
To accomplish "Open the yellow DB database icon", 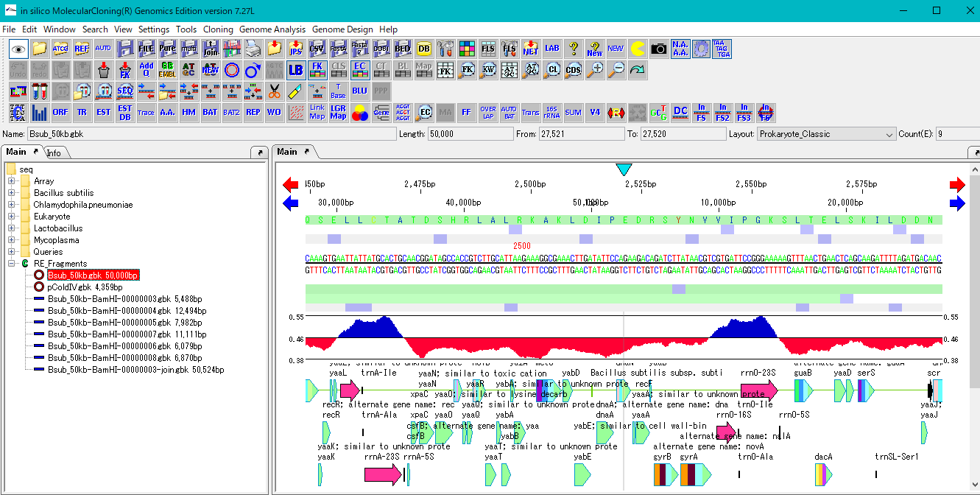I will pos(424,49).
